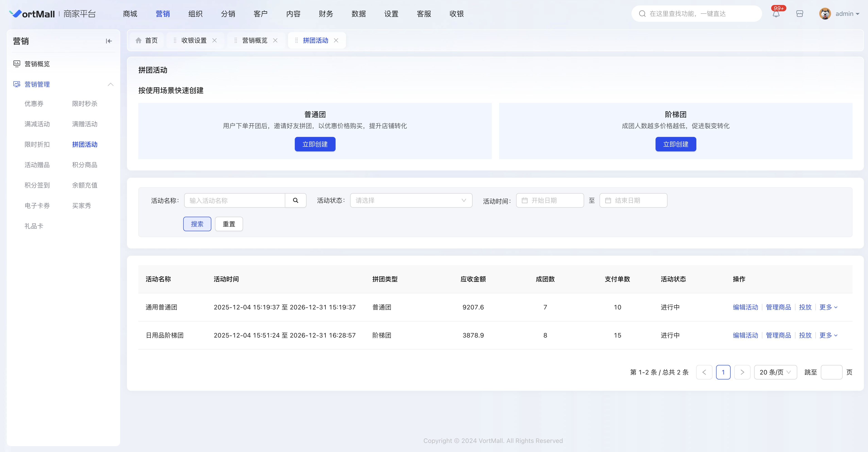The width and height of the screenshot is (868, 452).
Task: Click the search magnifier in activity name field
Action: [x=295, y=200]
